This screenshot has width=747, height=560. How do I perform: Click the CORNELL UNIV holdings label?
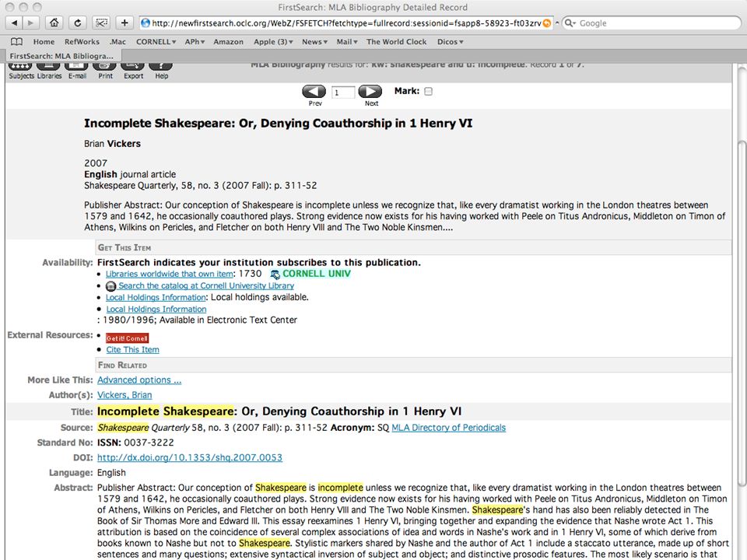(x=317, y=274)
